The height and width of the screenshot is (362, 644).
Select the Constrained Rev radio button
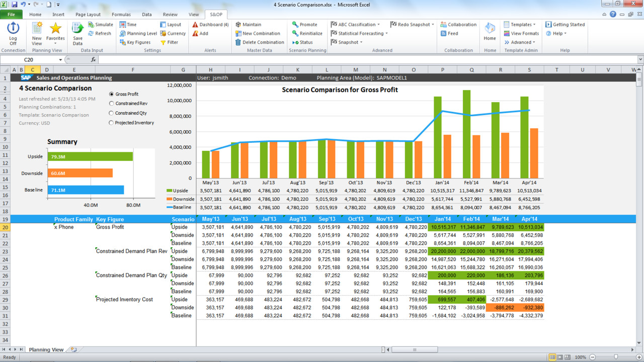[111, 104]
